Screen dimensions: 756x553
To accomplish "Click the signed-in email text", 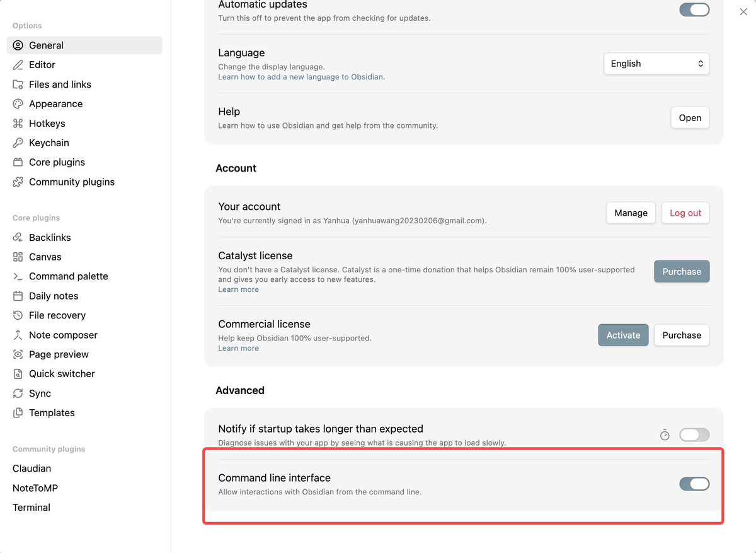I will click(418, 221).
